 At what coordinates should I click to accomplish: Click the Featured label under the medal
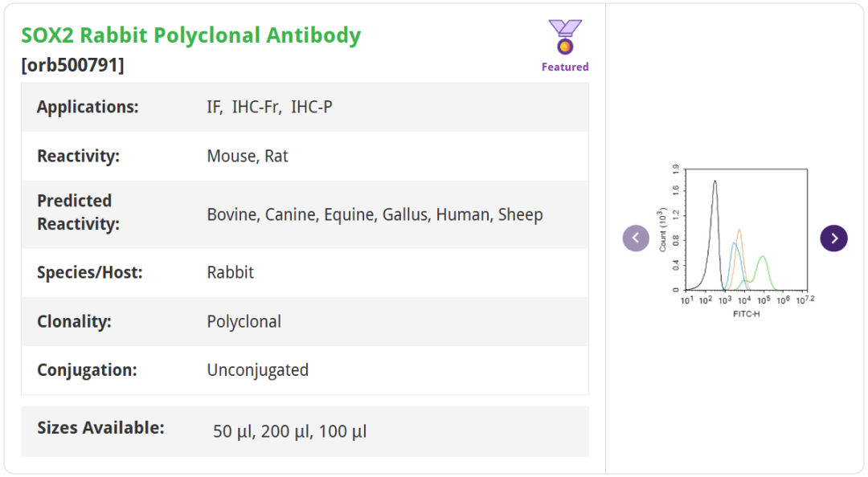565,67
